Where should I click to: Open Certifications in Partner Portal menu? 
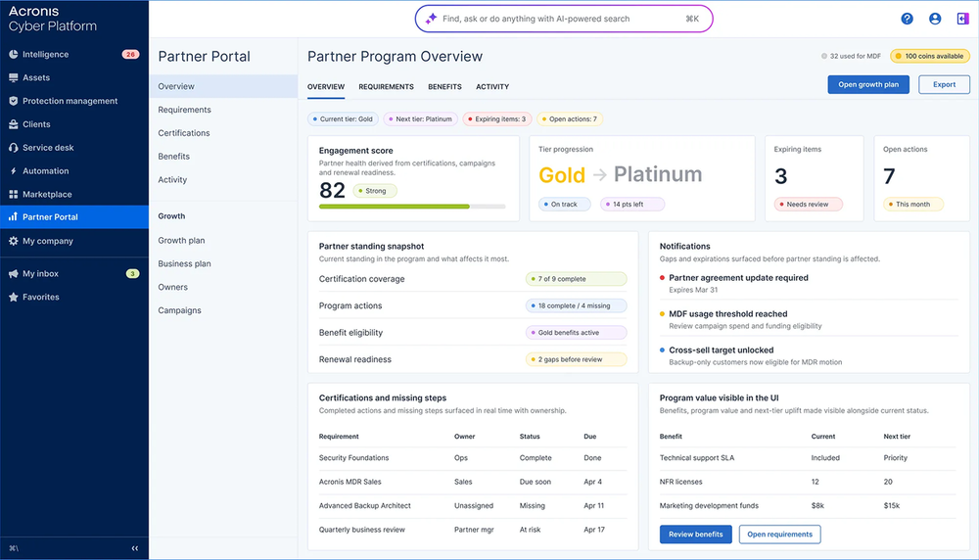223,133
